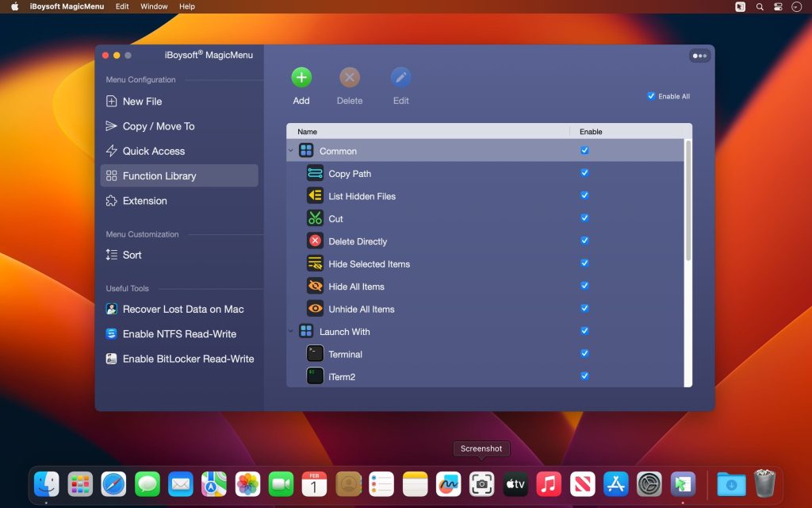Click the Quick Access lightning icon in sidebar

113,151
